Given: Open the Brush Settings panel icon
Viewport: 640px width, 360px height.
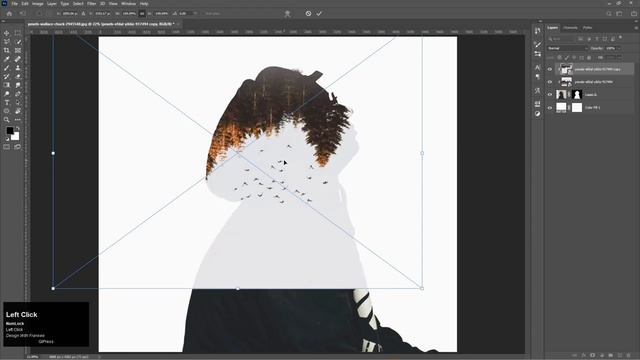Looking at the screenshot, I should (x=538, y=44).
